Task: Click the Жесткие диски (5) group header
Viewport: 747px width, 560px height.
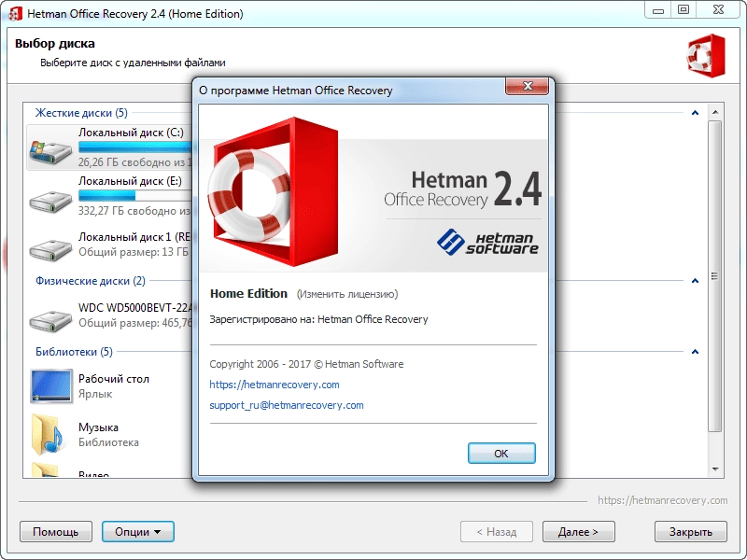Action: tap(81, 113)
